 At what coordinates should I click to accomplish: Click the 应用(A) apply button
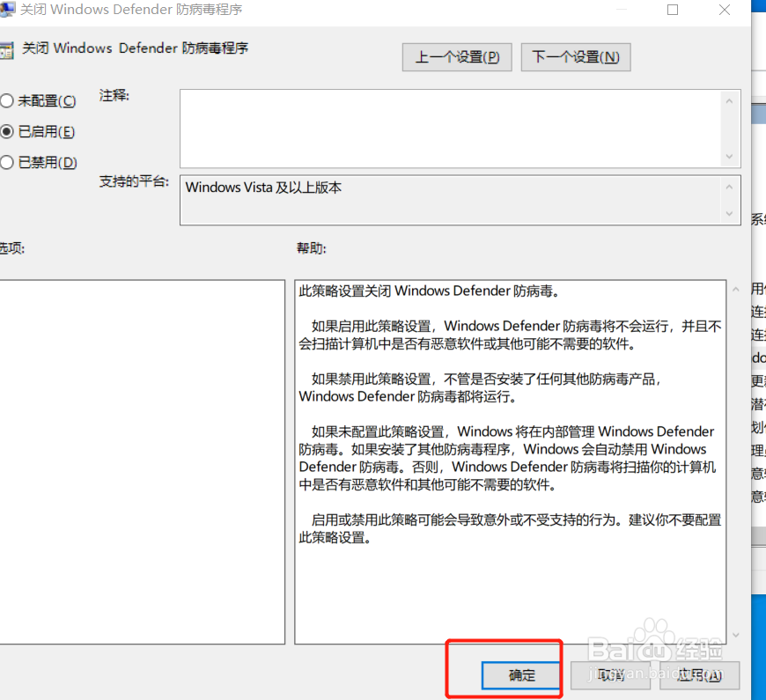[x=700, y=675]
